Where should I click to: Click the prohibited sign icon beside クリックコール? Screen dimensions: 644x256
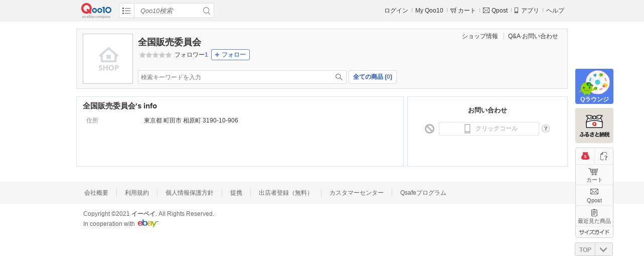pyautogui.click(x=429, y=129)
